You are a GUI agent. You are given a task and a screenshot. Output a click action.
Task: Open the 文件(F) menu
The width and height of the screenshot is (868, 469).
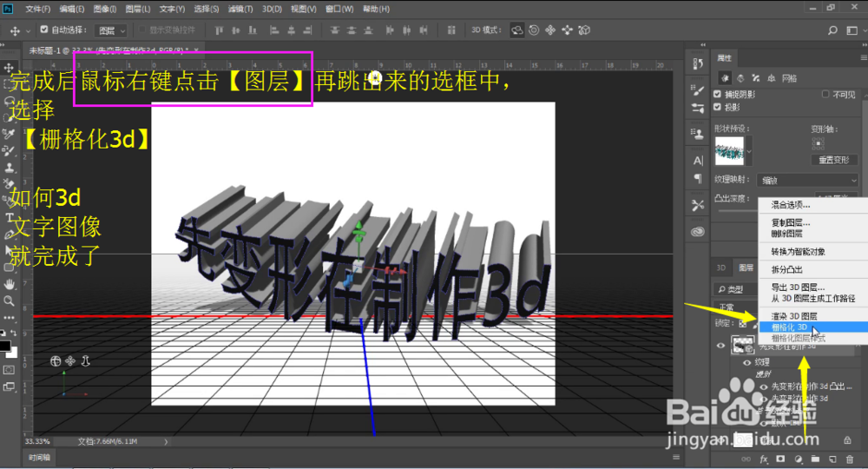click(x=37, y=9)
